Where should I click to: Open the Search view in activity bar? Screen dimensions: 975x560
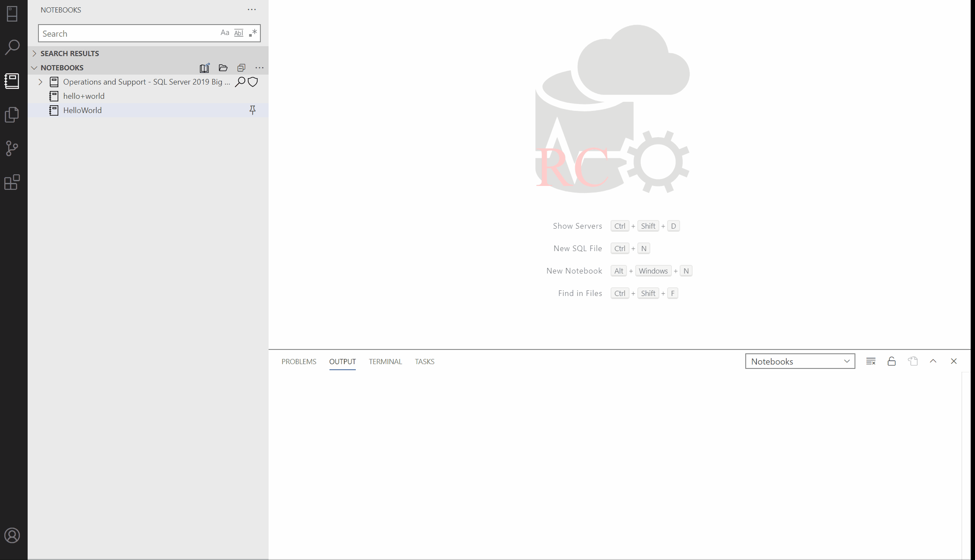tap(12, 47)
